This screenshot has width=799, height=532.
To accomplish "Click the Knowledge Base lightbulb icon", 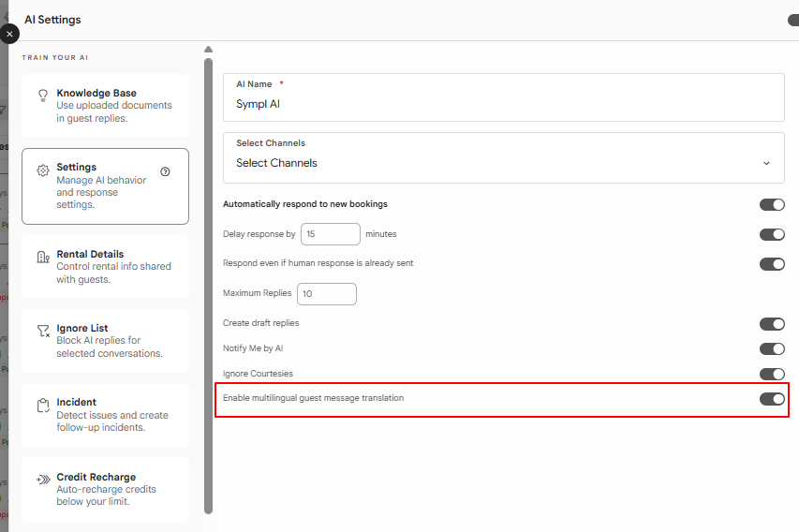I will pyautogui.click(x=43, y=96).
